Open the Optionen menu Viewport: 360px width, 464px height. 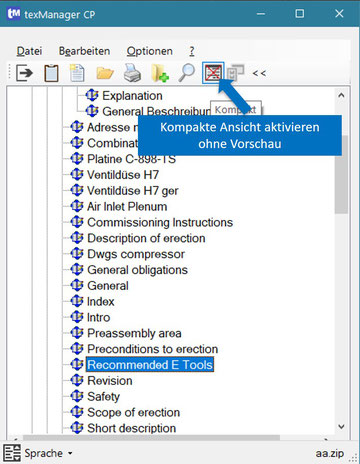tap(150, 51)
